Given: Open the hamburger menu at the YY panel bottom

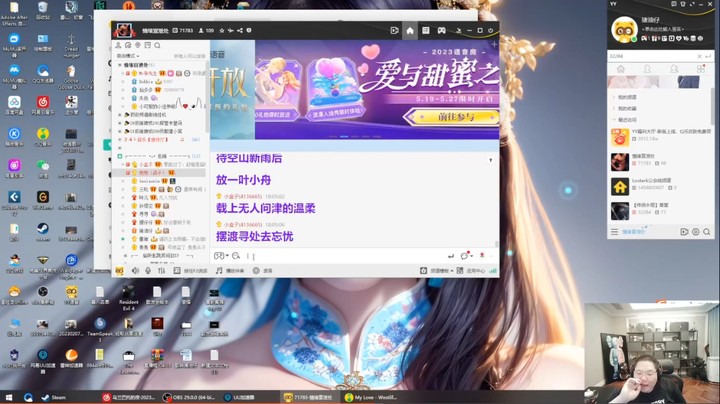Looking at the screenshot, I should coord(614,232).
